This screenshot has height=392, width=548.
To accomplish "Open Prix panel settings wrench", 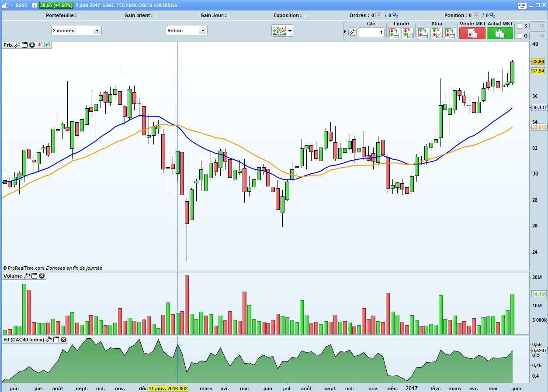I will pyautogui.click(x=17, y=45).
